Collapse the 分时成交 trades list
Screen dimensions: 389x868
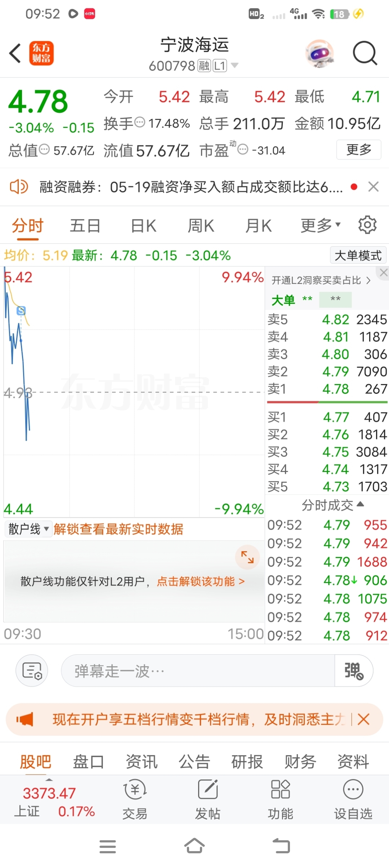coord(333,505)
